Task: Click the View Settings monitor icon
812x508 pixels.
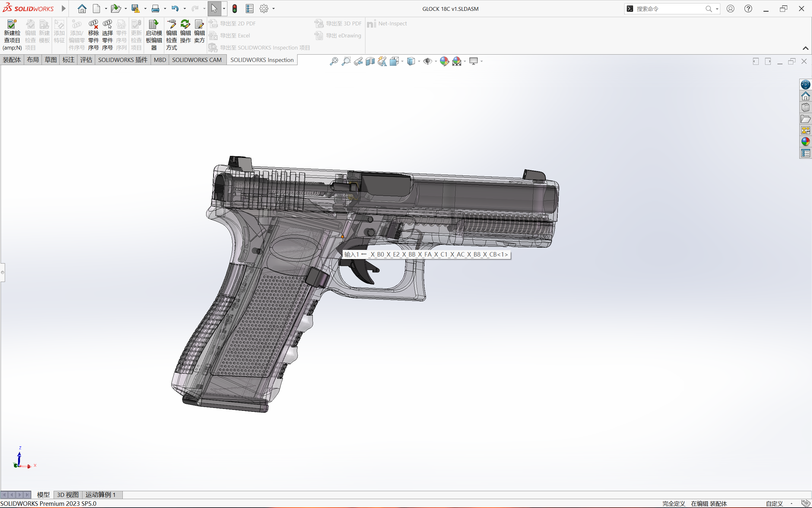Action: coord(474,61)
